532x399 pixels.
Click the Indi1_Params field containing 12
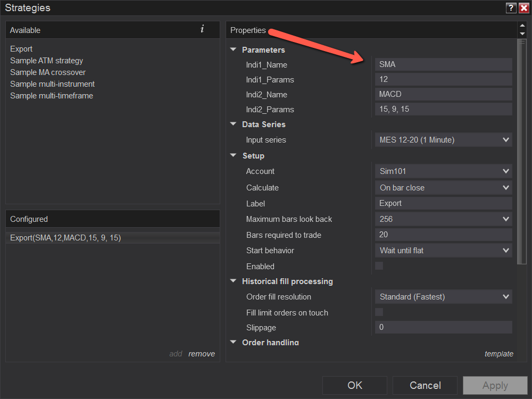[444, 79]
